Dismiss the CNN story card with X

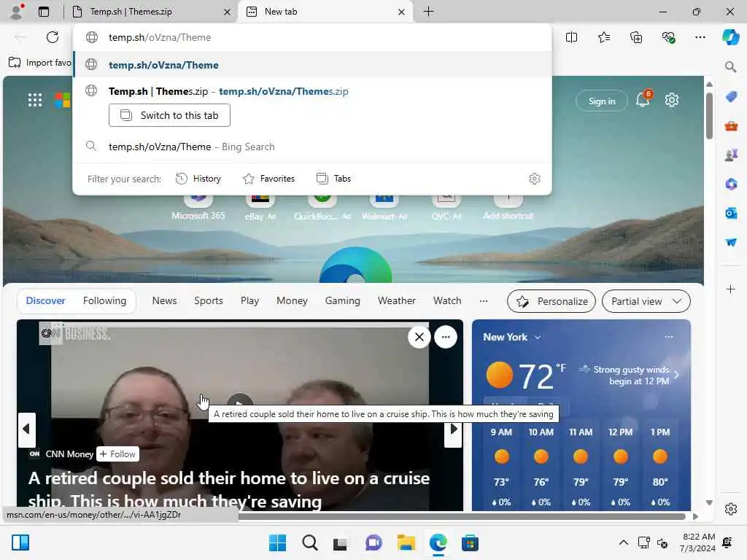point(419,337)
